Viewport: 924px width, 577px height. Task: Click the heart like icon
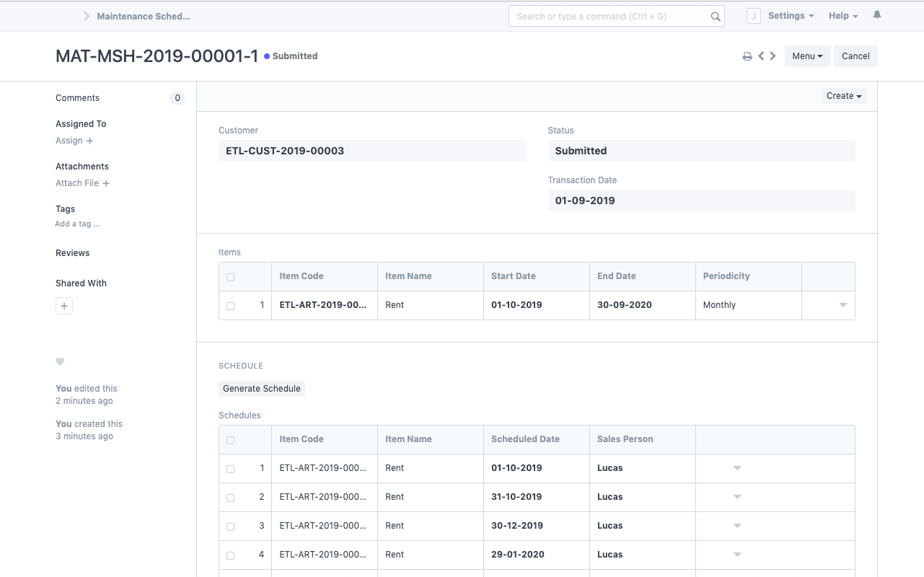[x=60, y=361]
